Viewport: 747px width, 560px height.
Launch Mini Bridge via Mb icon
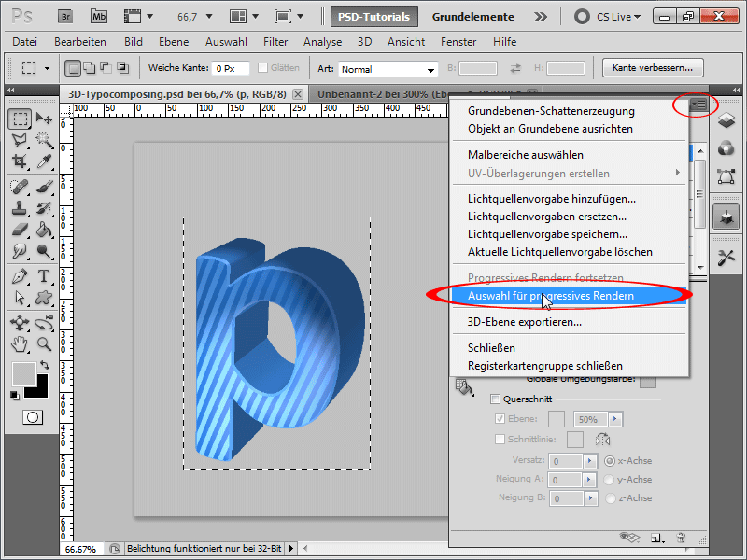pos(99,17)
